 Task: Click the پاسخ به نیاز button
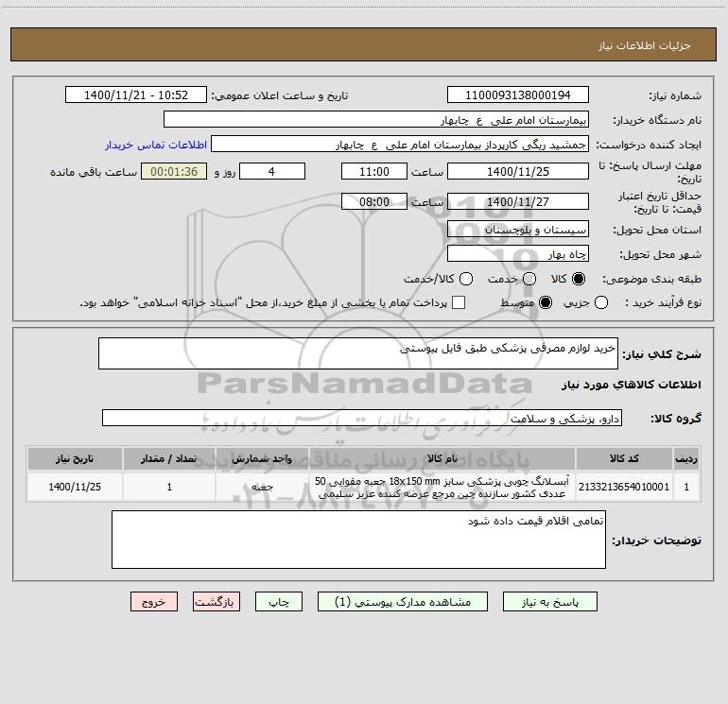pyautogui.click(x=549, y=602)
